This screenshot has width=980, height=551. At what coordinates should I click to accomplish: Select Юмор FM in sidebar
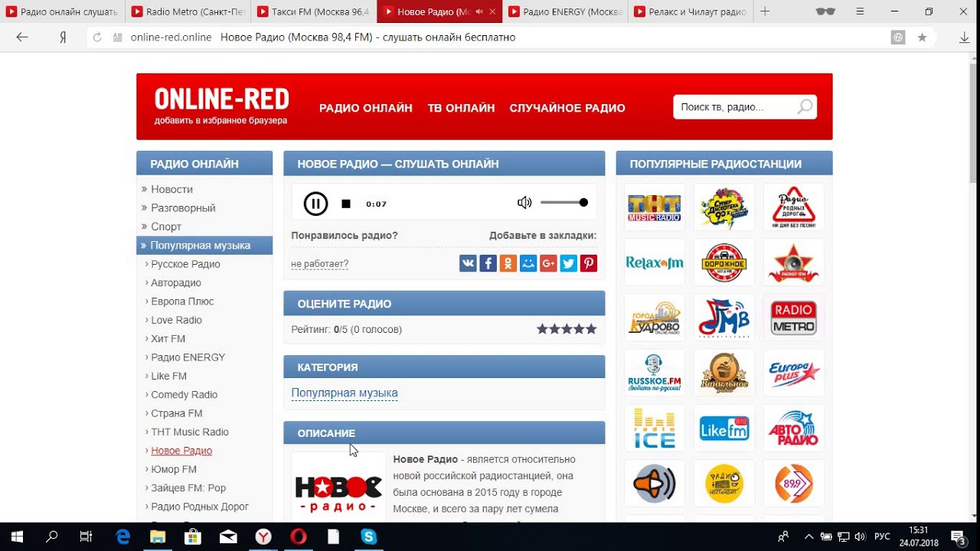coord(174,469)
